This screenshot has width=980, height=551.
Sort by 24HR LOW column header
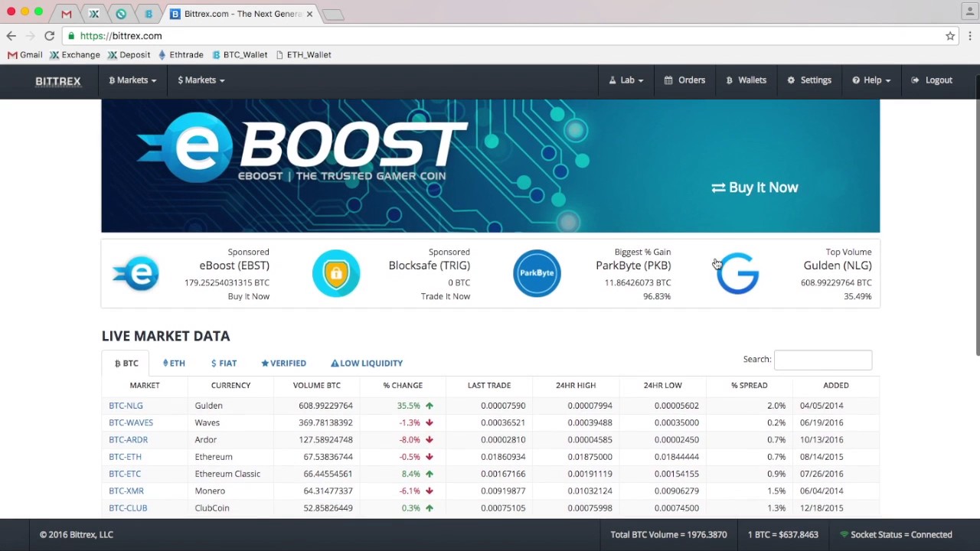pyautogui.click(x=662, y=386)
